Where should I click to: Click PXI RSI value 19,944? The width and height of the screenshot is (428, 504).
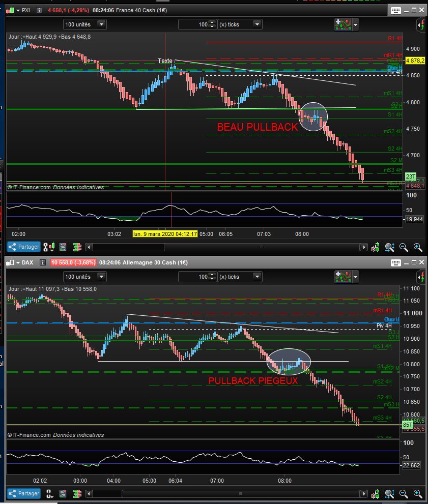414,219
